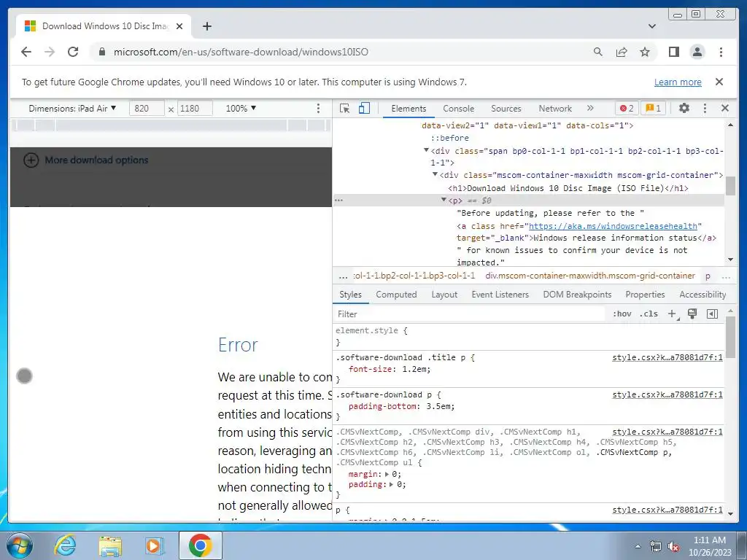Viewport: 747px width, 560px height.
Task: Open the side panel icon
Action: pos(673,52)
